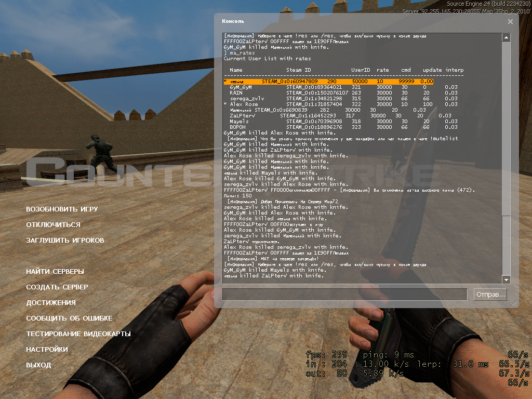Click the "ping: 9 ms" net graph readout

389,355
